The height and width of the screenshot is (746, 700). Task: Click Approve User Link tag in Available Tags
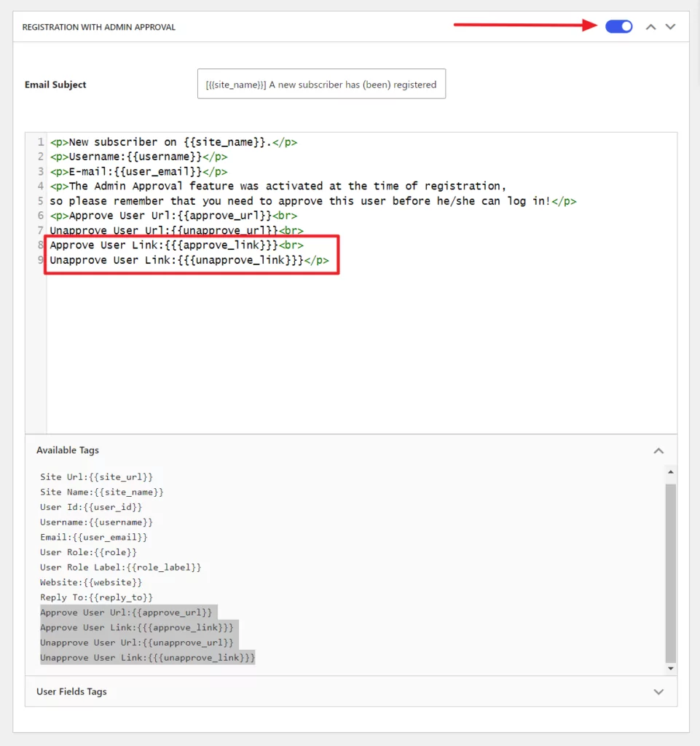(137, 627)
